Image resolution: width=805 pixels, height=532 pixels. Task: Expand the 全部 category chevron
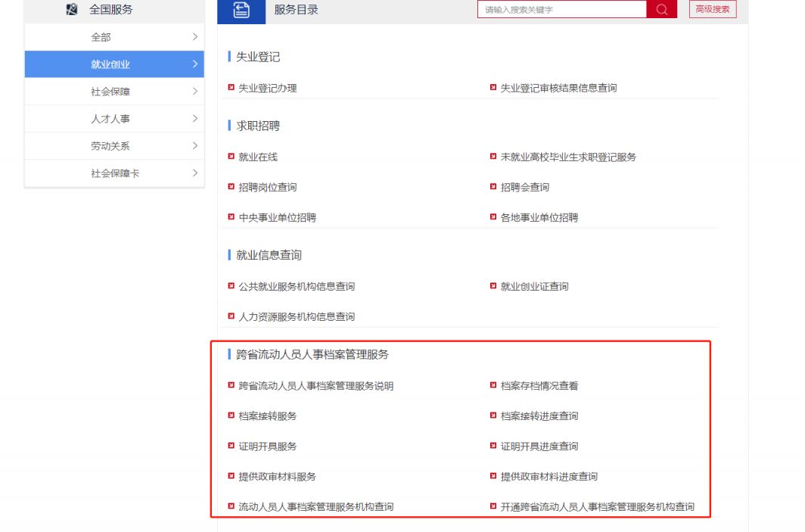point(194,37)
